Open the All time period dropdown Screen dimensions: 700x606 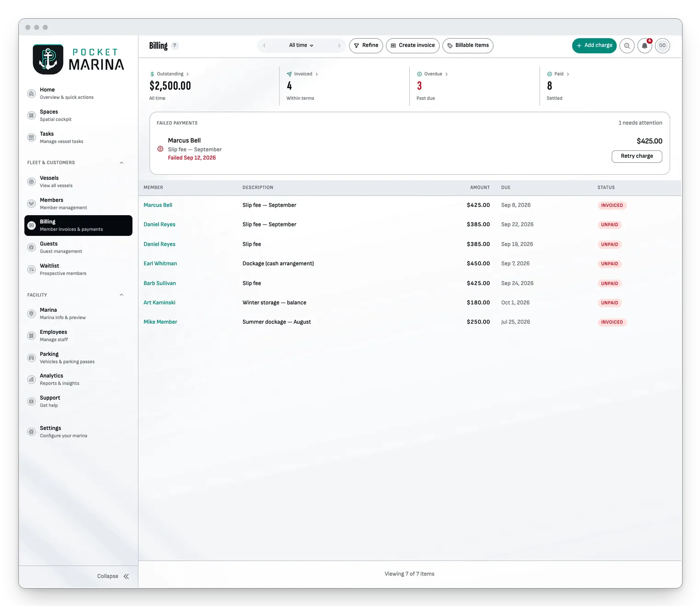301,46
